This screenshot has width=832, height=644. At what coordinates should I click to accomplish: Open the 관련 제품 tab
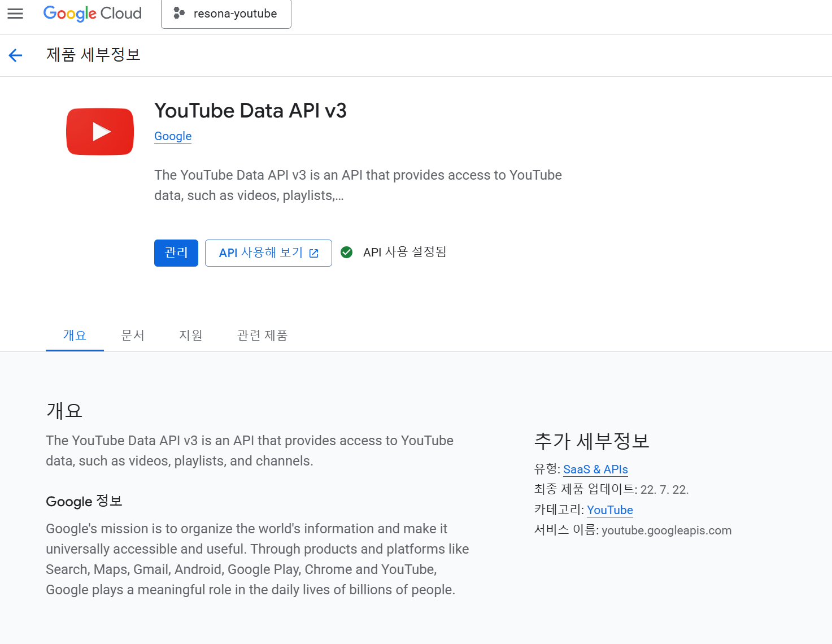(x=263, y=336)
